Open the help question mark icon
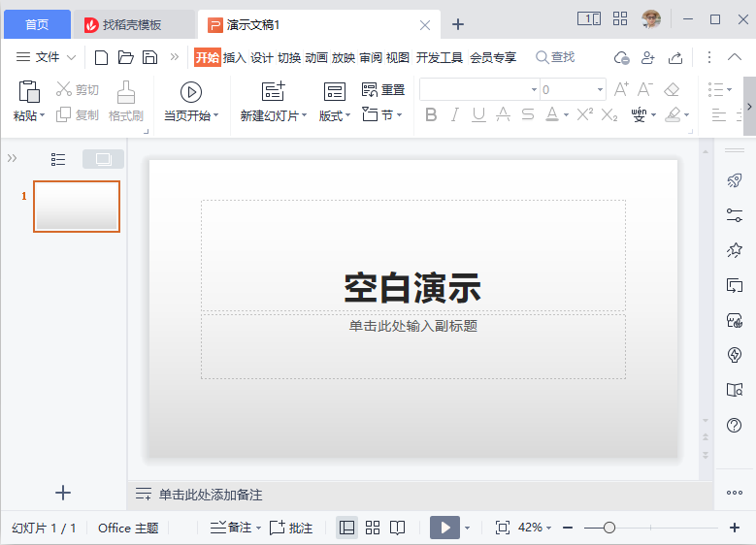 tap(735, 425)
